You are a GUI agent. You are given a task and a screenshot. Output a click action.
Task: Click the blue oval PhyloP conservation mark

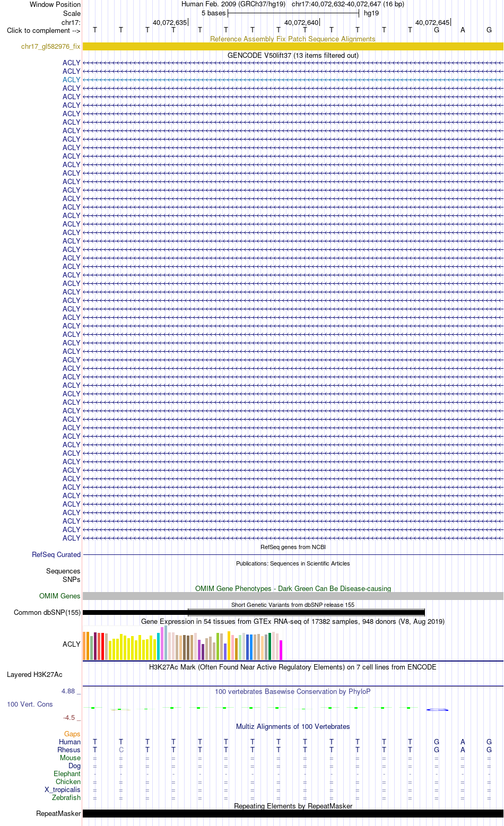(438, 709)
